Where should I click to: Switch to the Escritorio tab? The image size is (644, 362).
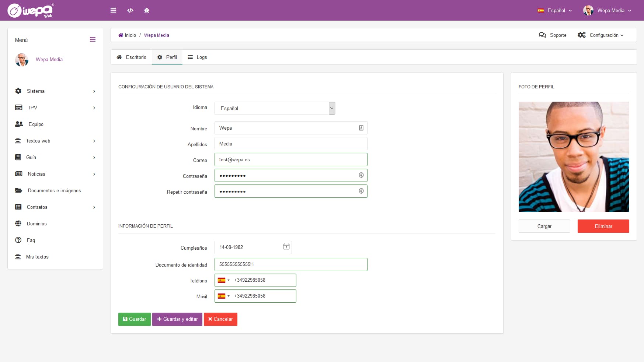pos(132,57)
